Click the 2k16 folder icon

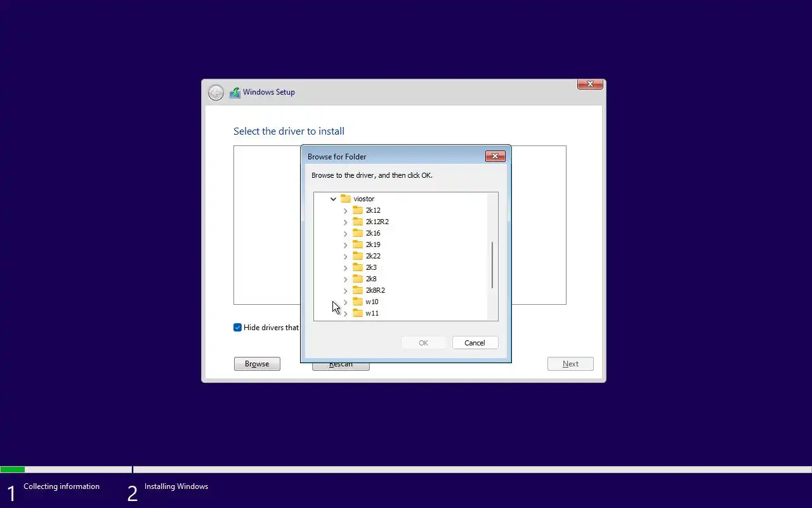pyautogui.click(x=358, y=233)
